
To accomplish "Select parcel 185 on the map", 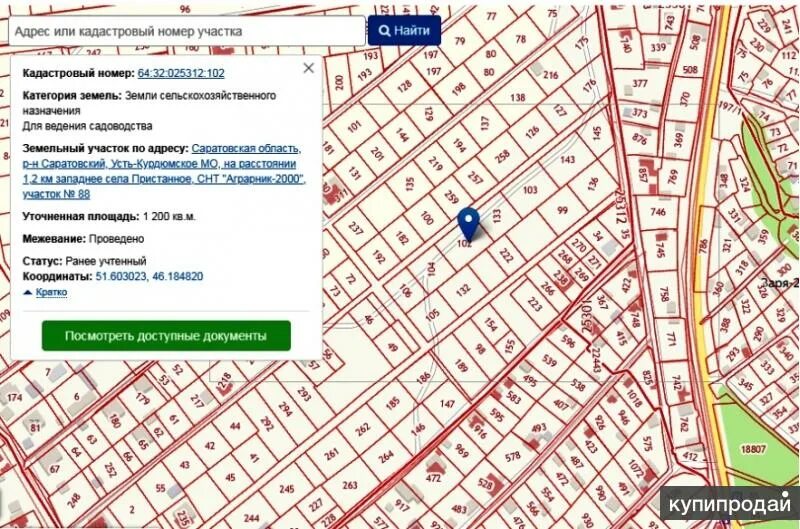I will coord(392,404).
